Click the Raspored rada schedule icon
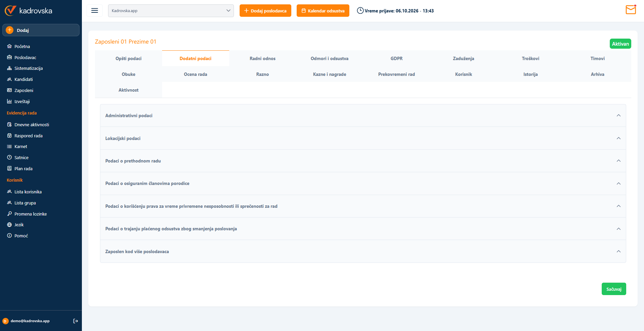 9,136
